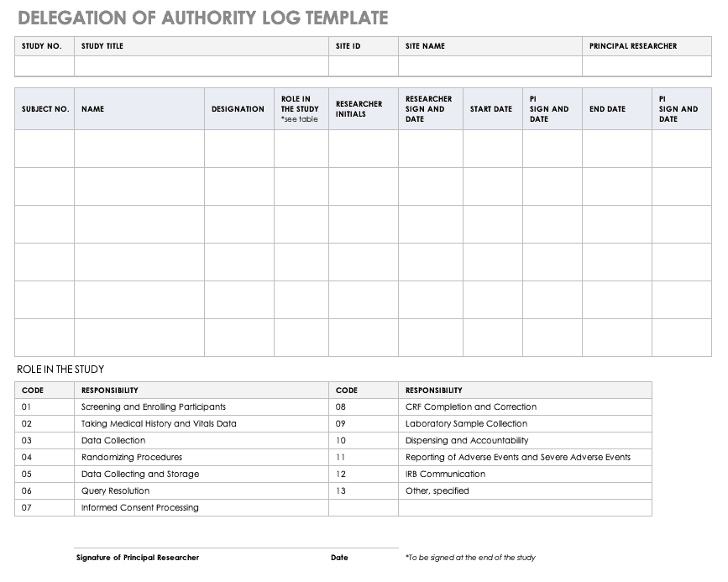This screenshot has width=728, height=582.
Task: Click the empty cell under Study No.
Action: point(45,66)
